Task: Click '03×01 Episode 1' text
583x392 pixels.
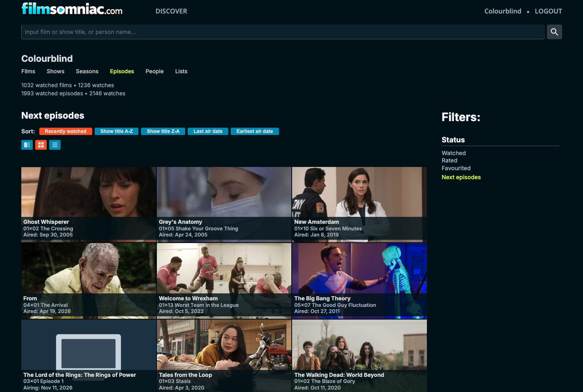Action: click(43, 381)
